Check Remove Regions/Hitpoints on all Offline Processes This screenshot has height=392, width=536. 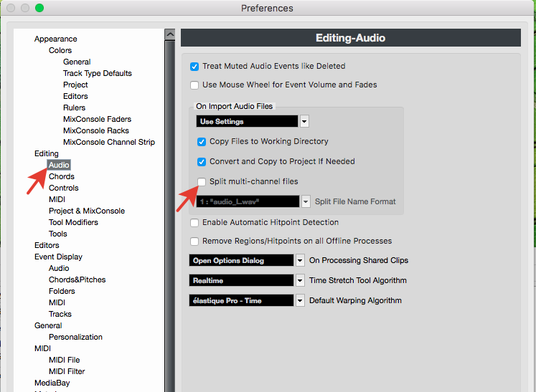click(x=194, y=242)
